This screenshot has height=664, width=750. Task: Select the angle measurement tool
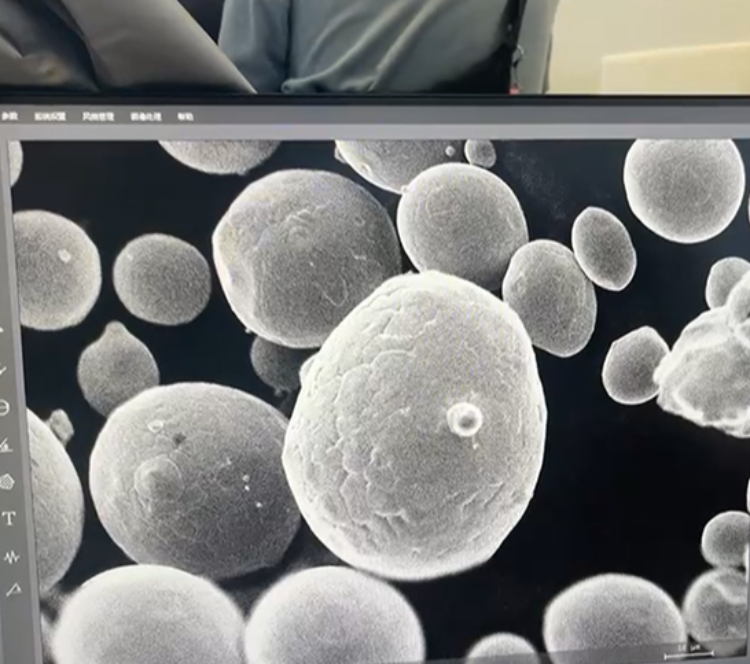pos(5,446)
